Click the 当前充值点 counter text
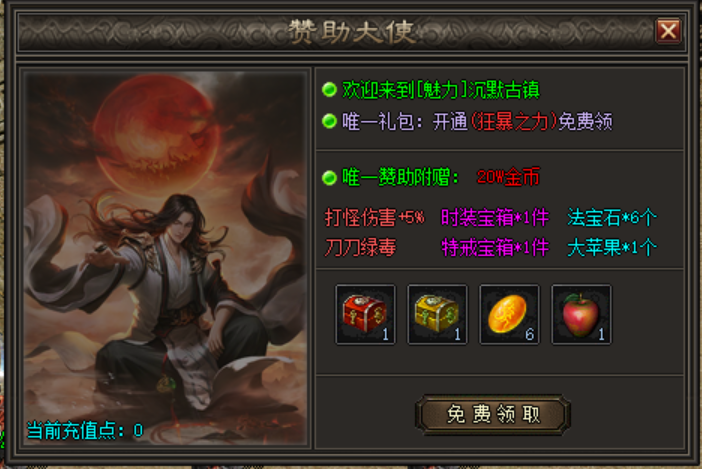This screenshot has height=469, width=702. click(85, 431)
